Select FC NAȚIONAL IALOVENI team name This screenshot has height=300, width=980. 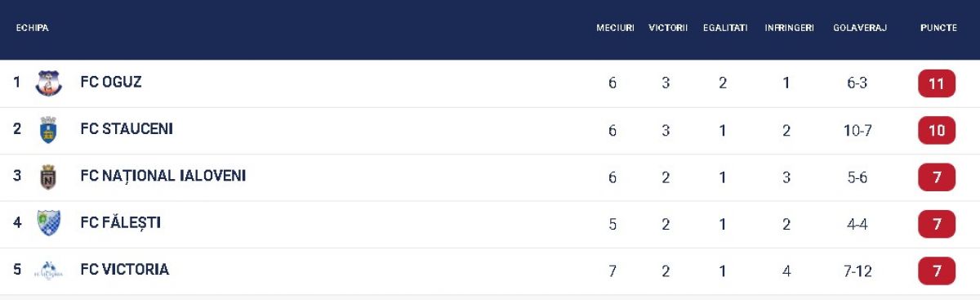pyautogui.click(x=163, y=176)
